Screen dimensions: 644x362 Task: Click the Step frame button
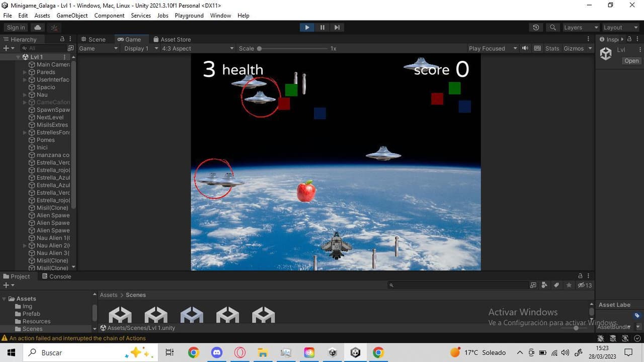coord(337,28)
